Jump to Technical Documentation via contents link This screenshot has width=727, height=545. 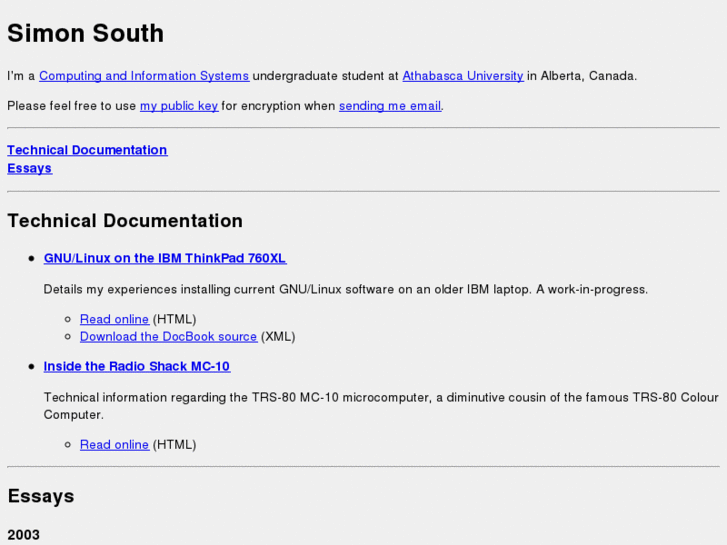click(87, 150)
